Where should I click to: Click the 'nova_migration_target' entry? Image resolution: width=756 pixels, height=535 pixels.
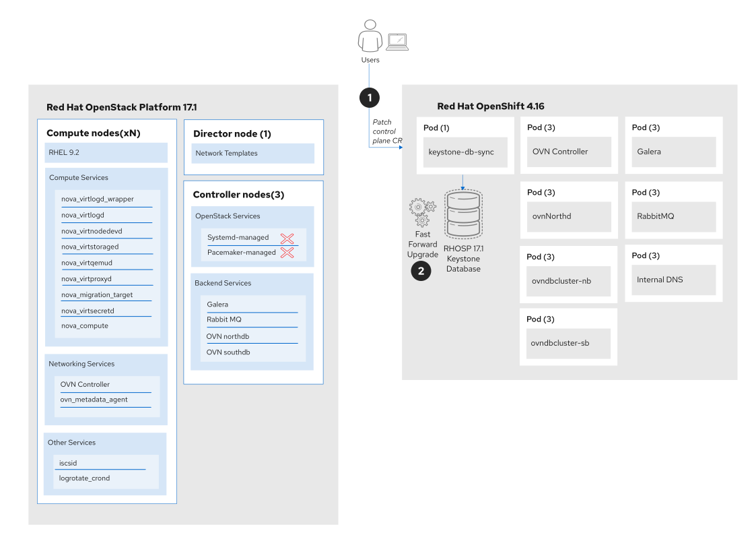pos(97,294)
